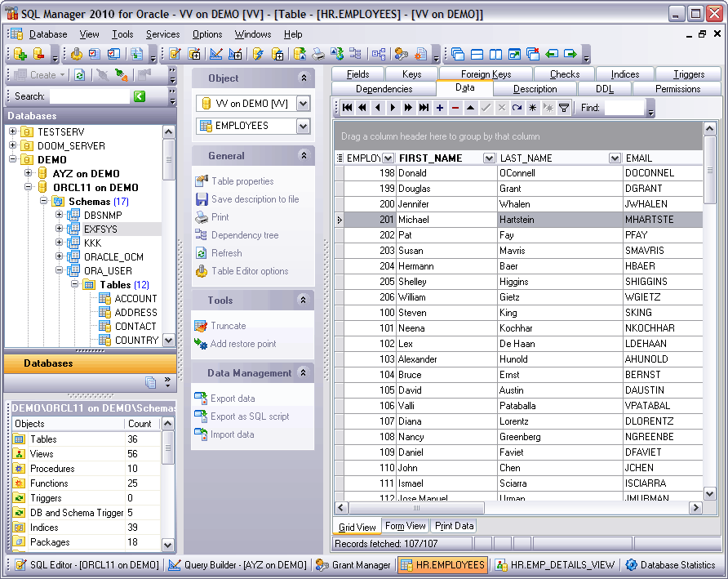This screenshot has height=579, width=728.
Task: Click the Dependency tree icon
Action: coord(202,235)
